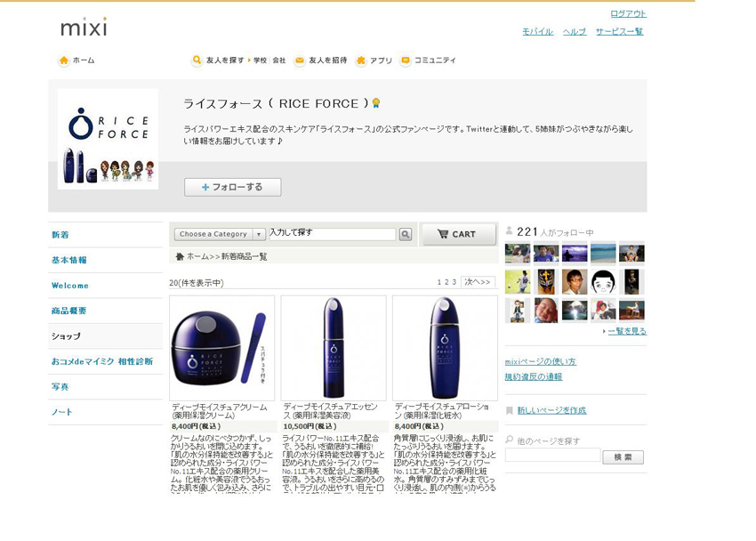Open the Deep Moisture Cream product thumbnail
Screen dimensions: 756x541
click(221, 347)
